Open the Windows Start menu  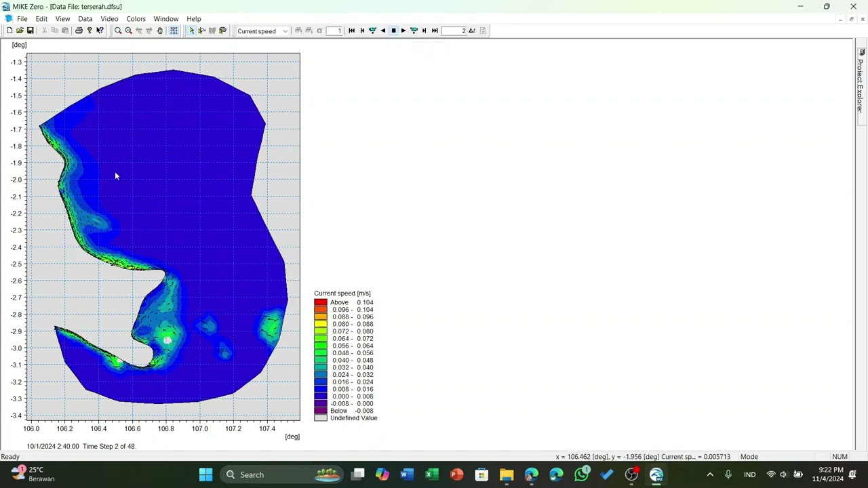point(205,474)
